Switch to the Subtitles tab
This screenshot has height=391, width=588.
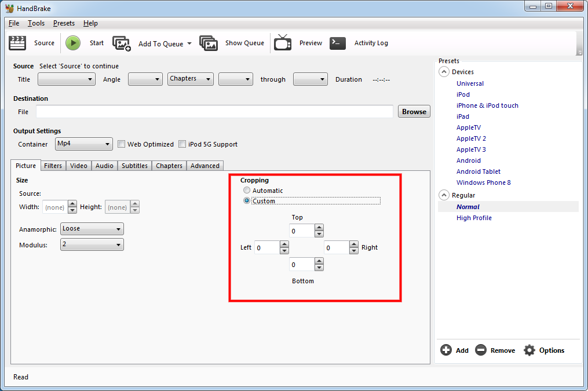point(134,166)
